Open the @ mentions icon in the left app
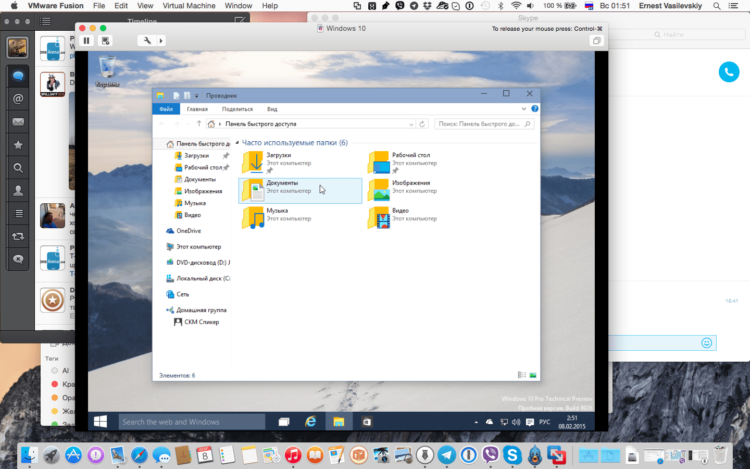Image resolution: width=750 pixels, height=469 pixels. (18, 99)
